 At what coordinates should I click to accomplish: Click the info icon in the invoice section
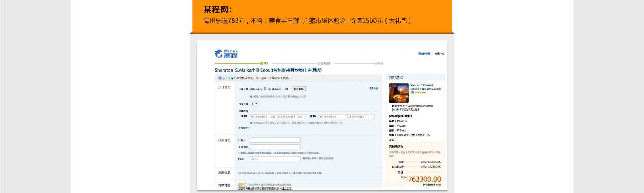pos(239,173)
